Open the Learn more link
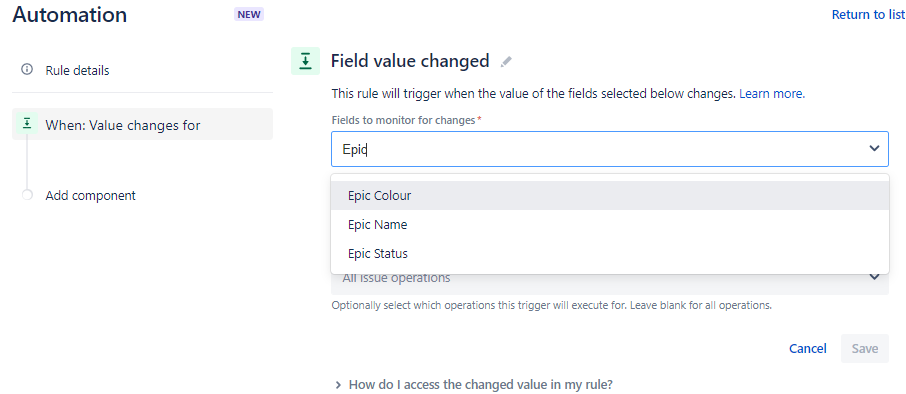 tap(772, 94)
